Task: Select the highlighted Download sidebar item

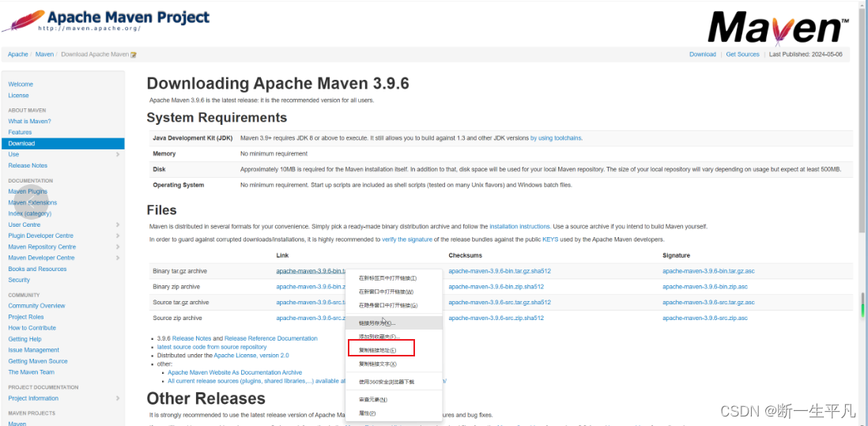Action: click(x=63, y=143)
